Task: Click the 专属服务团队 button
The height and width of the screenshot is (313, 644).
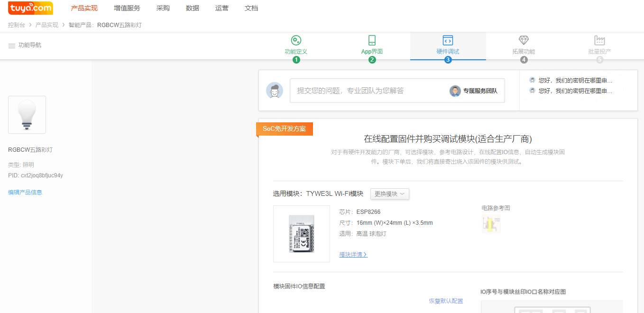Action: (x=474, y=91)
